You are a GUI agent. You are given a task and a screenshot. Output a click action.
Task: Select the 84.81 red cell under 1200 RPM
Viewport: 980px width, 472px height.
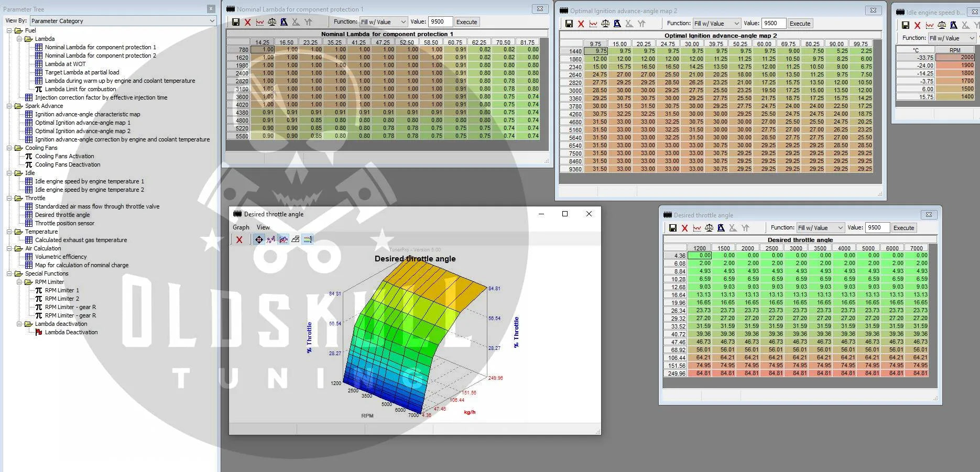click(700, 374)
